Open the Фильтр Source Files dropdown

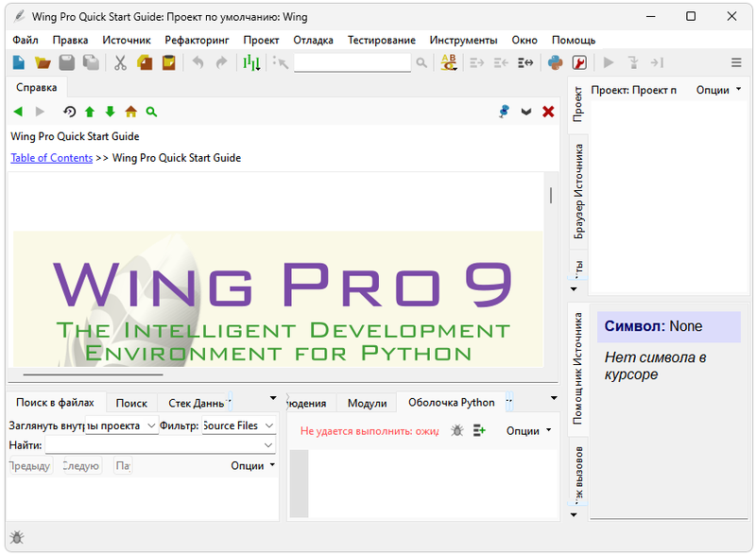coord(238,426)
